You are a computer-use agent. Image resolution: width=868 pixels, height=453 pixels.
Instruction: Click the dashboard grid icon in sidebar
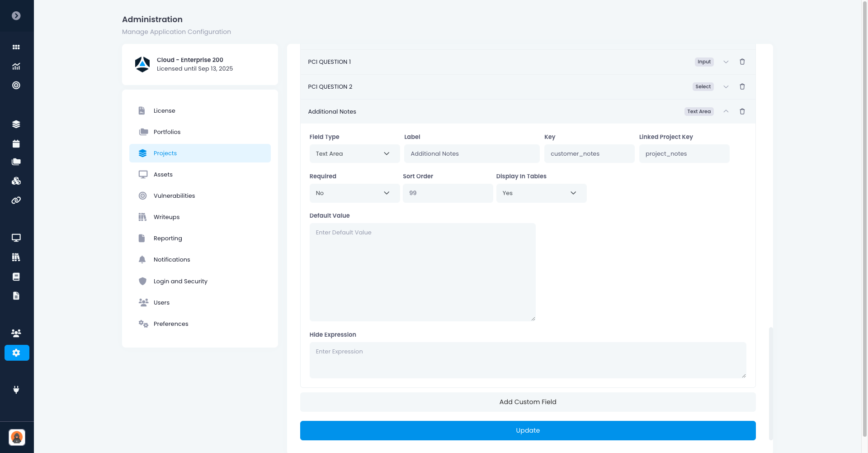(x=16, y=47)
